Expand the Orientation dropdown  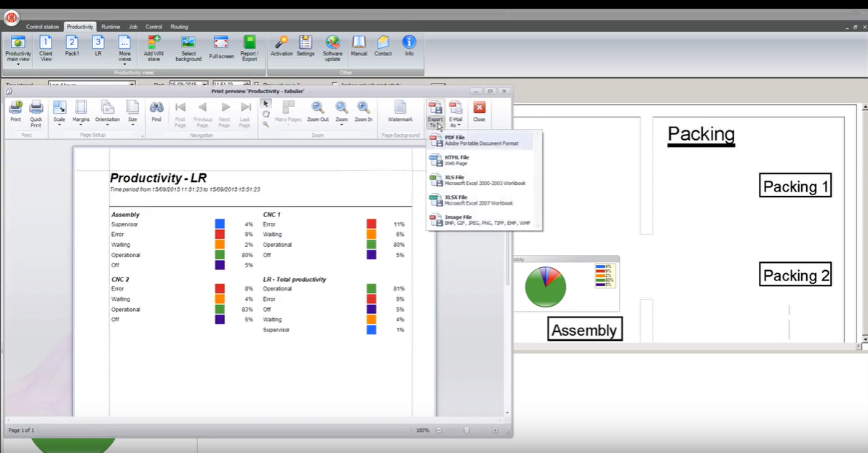coord(108,113)
